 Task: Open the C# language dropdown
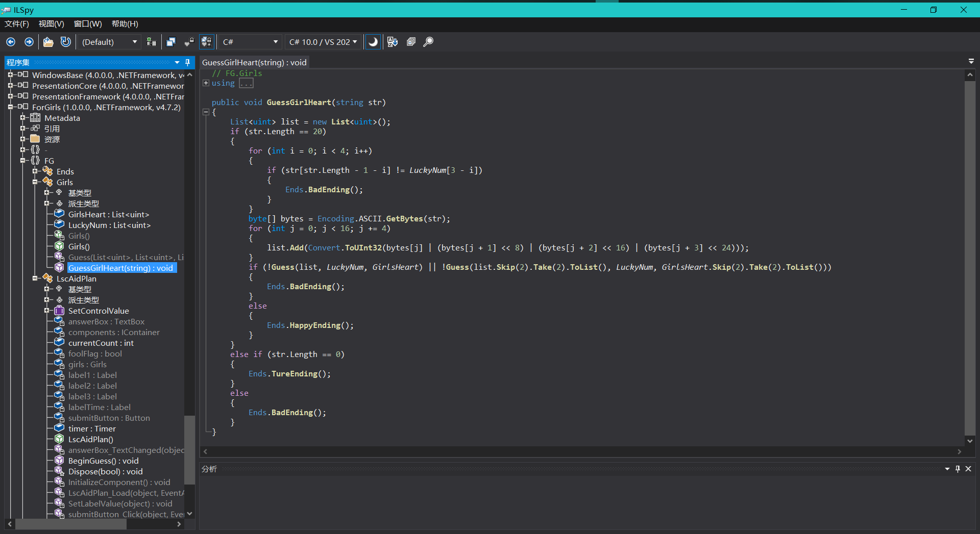coord(250,42)
